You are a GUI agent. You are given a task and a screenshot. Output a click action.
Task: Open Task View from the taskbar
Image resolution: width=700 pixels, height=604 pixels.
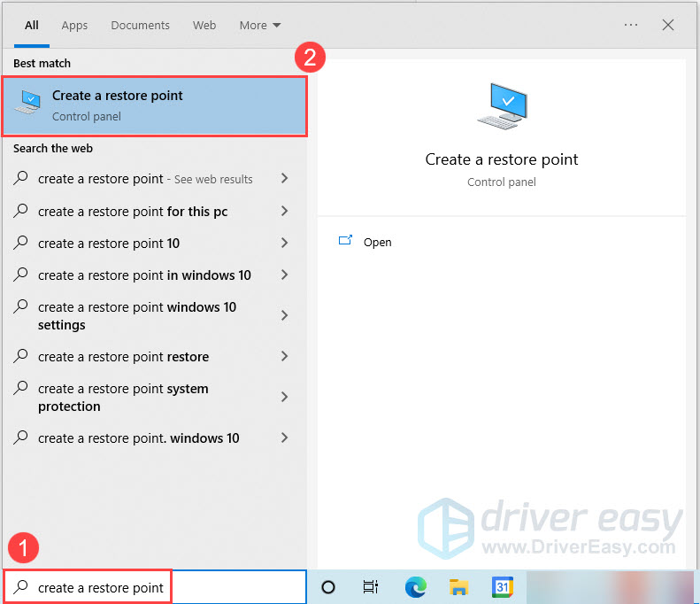pyautogui.click(x=371, y=587)
